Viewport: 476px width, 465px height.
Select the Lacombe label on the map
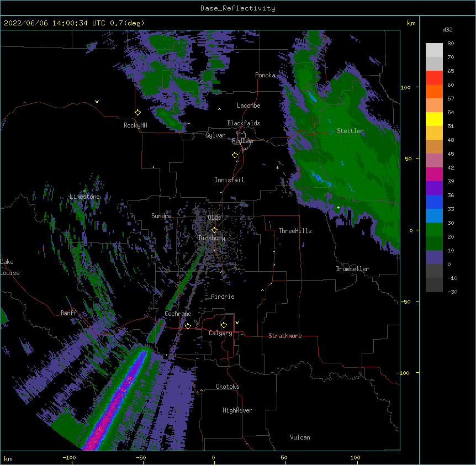click(248, 105)
